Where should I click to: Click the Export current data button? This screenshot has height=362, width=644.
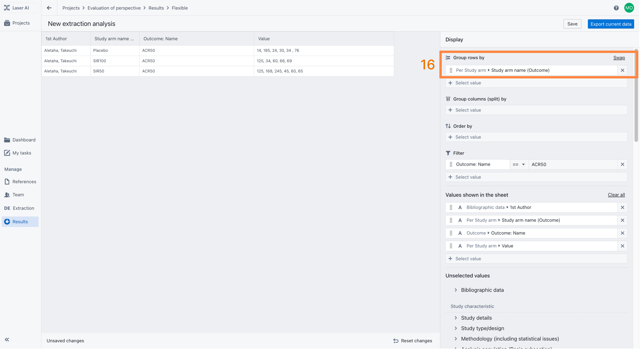(611, 24)
